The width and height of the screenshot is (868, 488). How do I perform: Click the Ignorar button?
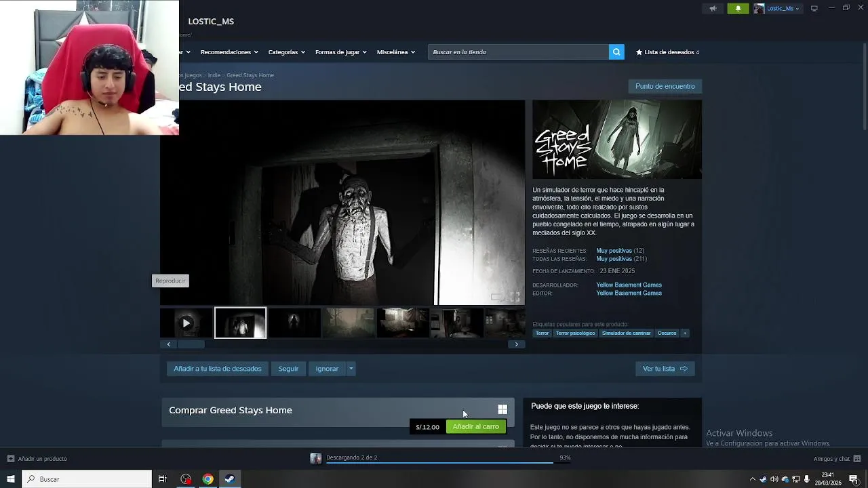coord(327,369)
